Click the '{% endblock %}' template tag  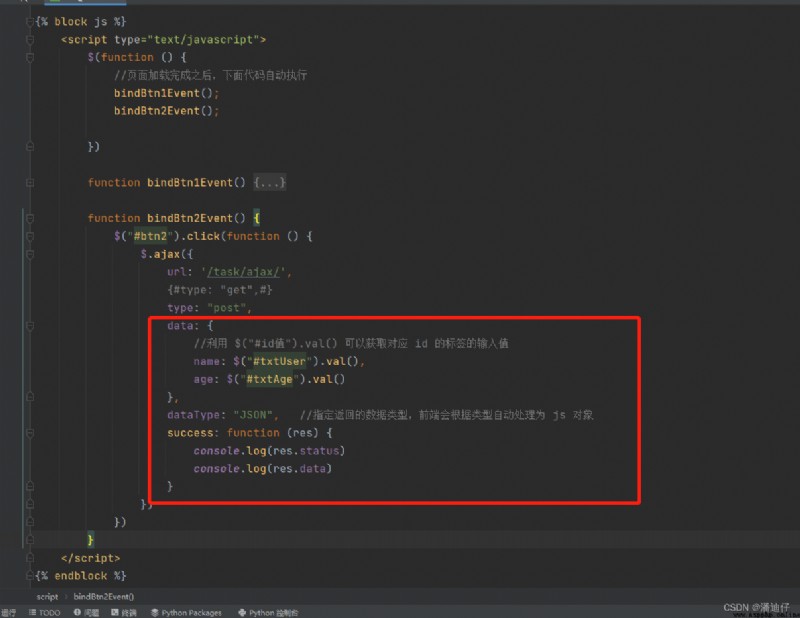pyautogui.click(x=81, y=576)
